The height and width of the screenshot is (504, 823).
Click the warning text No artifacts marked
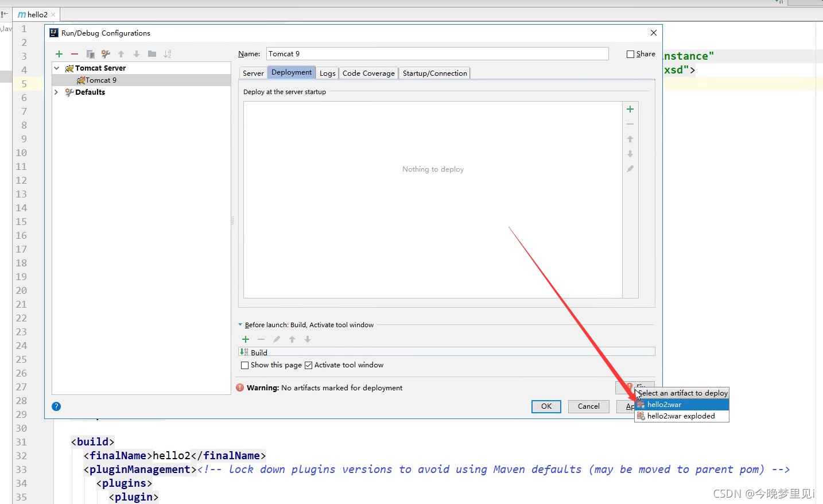coord(341,388)
